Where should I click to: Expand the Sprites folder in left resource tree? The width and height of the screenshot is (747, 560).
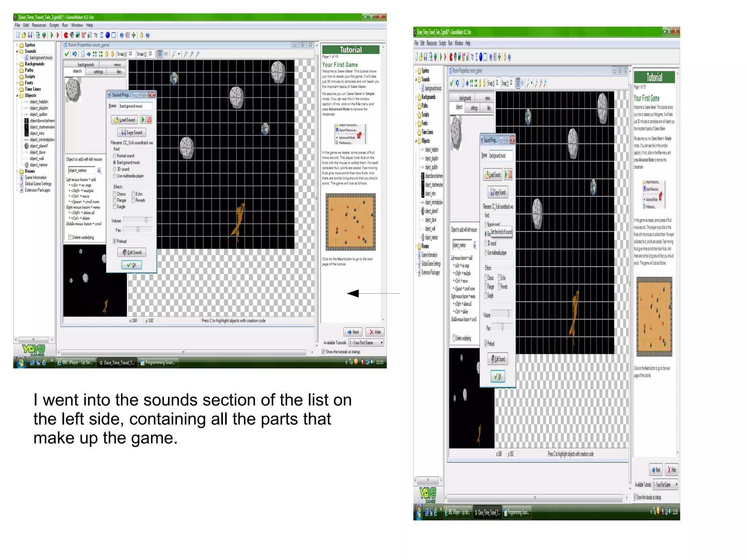pyautogui.click(x=17, y=45)
